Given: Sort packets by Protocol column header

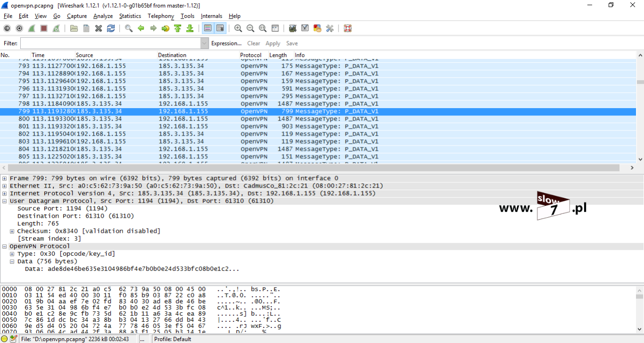Looking at the screenshot, I should [x=254, y=55].
